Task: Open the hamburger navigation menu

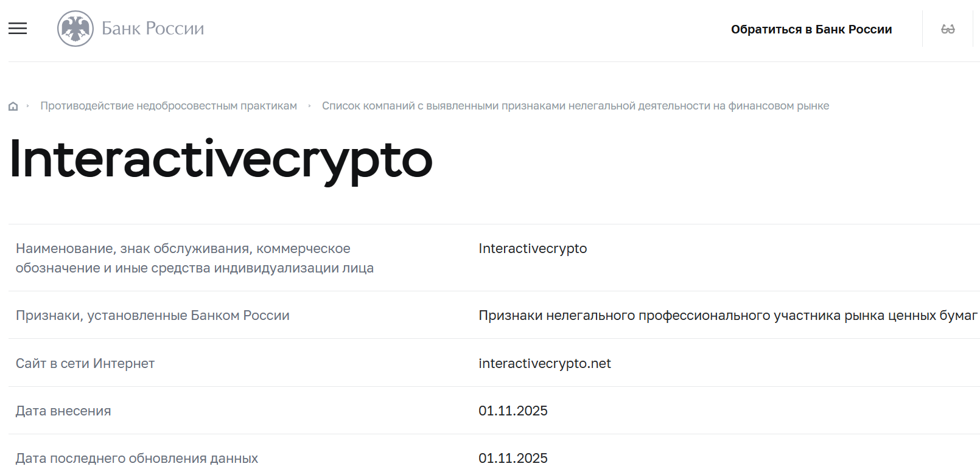Action: coord(17,28)
